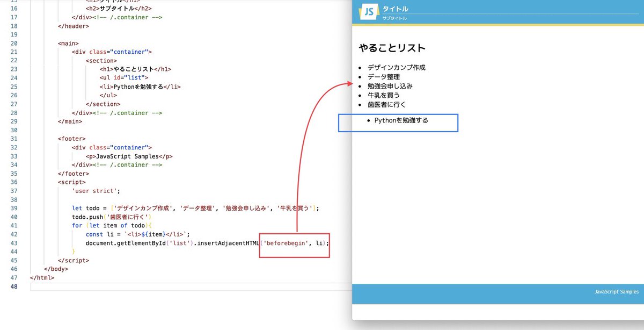Click the JS logo in the preview header
This screenshot has height=330, width=644.
pos(369,12)
